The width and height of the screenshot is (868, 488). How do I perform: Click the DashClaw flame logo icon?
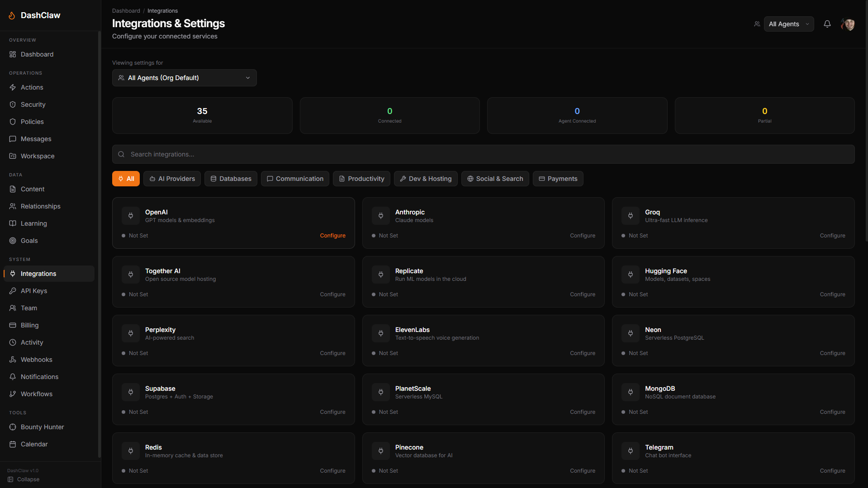pyautogui.click(x=12, y=15)
